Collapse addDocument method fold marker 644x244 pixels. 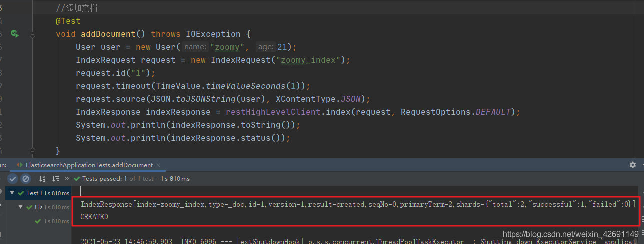click(32, 34)
